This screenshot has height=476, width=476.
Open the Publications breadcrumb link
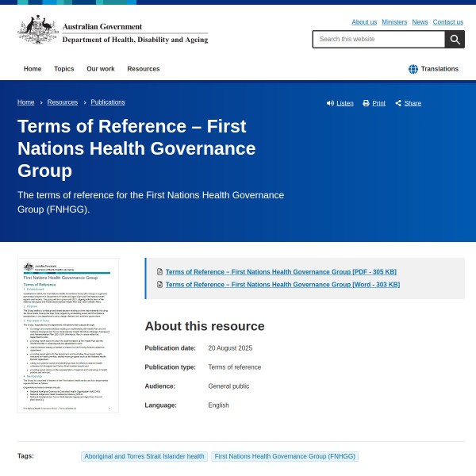coord(108,102)
